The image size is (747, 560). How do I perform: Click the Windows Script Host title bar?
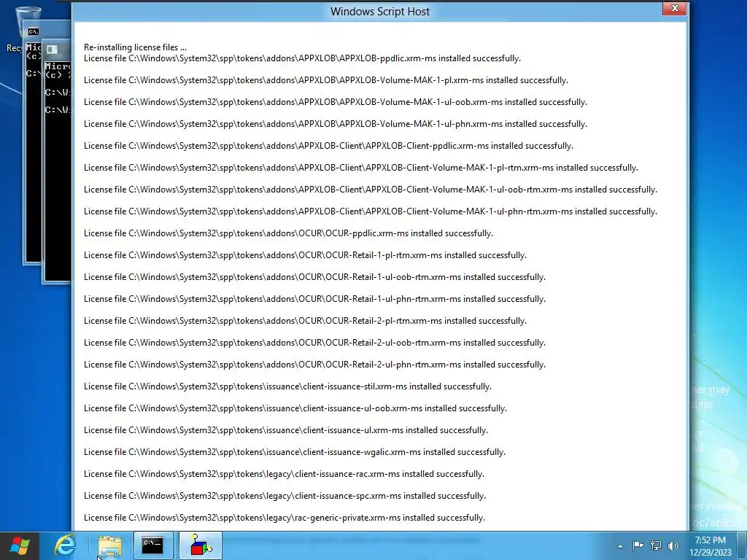tap(379, 12)
